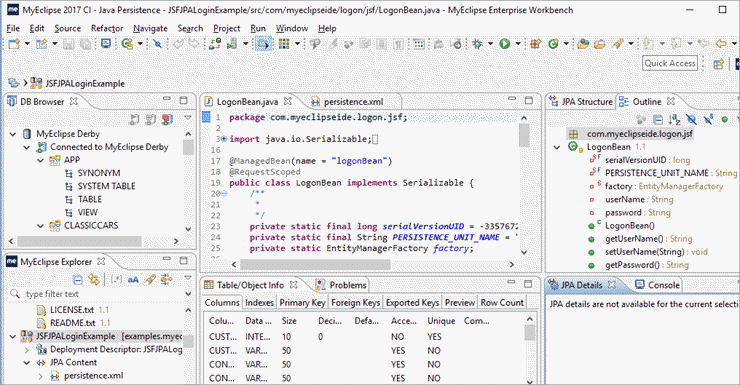Viewport: 740px width, 385px height.
Task: Click the green Run button in toolbar
Action: (x=505, y=44)
